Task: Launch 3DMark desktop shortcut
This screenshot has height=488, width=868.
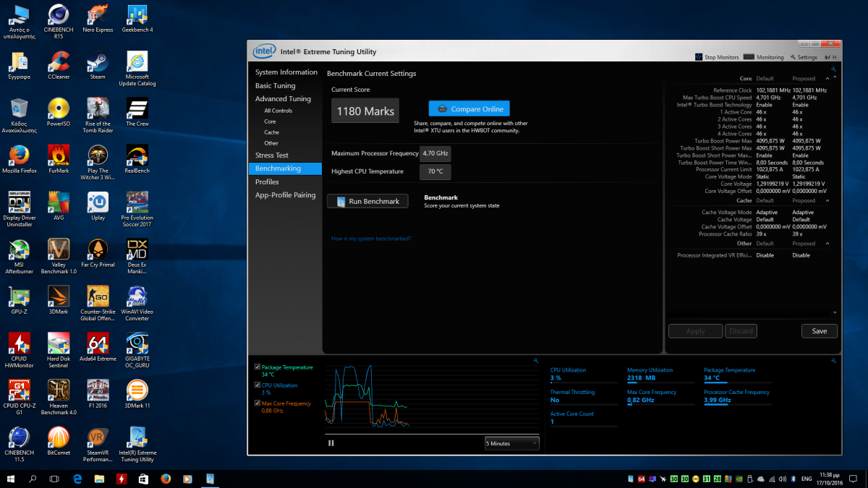Action: (59, 300)
